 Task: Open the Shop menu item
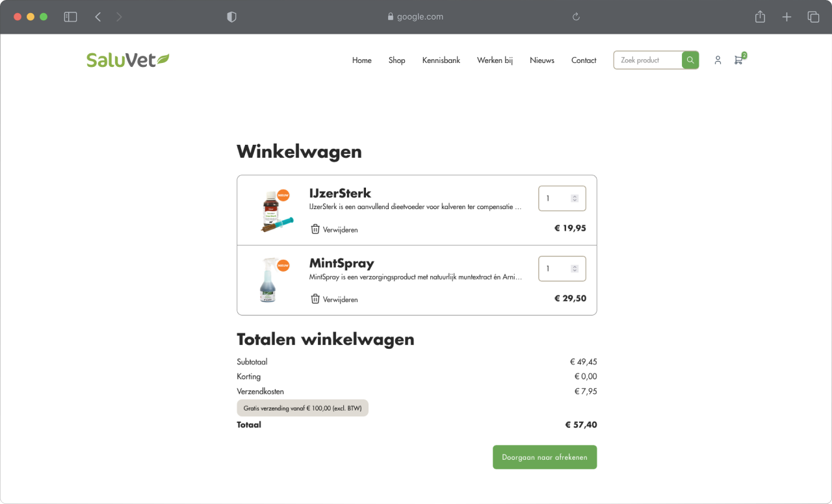pos(396,60)
